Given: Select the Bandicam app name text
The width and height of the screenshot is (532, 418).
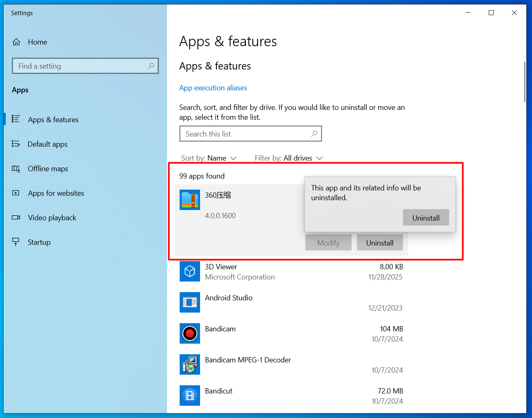Looking at the screenshot, I should coord(220,329).
